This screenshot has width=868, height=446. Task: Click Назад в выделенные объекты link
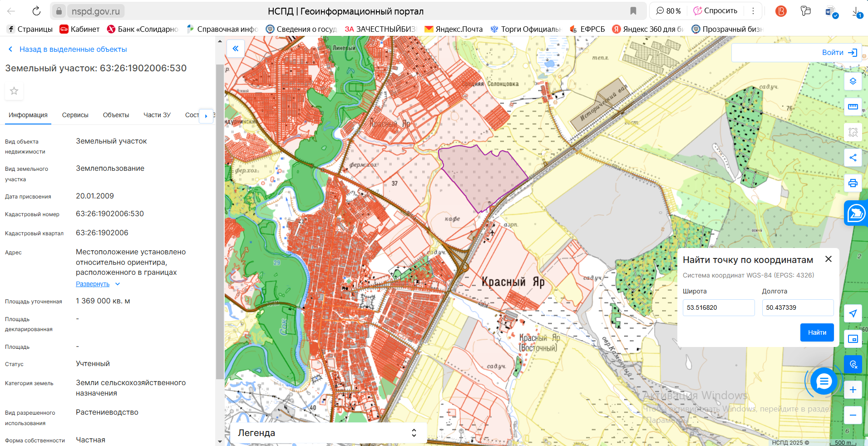coord(73,49)
